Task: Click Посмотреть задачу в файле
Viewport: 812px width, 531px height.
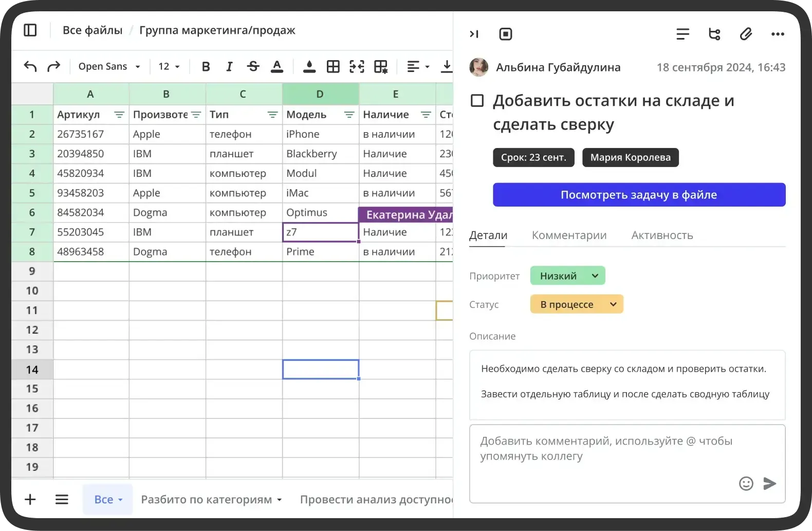Action: point(639,195)
